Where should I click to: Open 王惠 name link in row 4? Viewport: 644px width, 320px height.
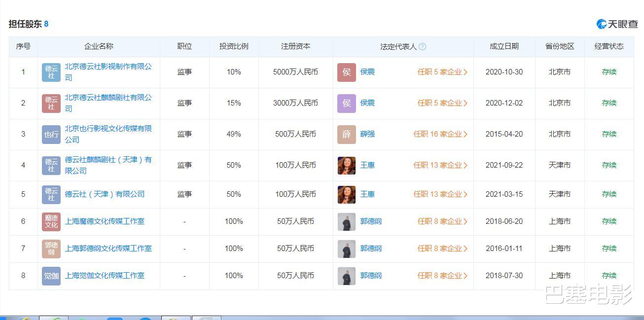367,165
